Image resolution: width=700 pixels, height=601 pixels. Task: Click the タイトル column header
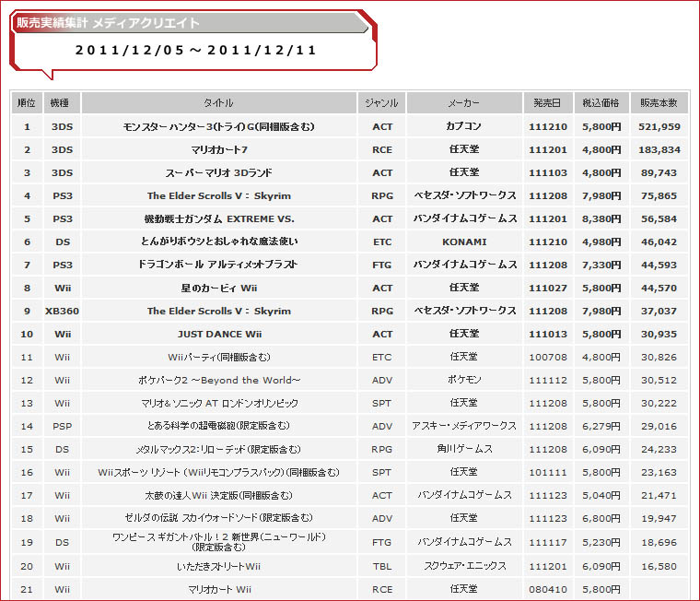(x=219, y=102)
